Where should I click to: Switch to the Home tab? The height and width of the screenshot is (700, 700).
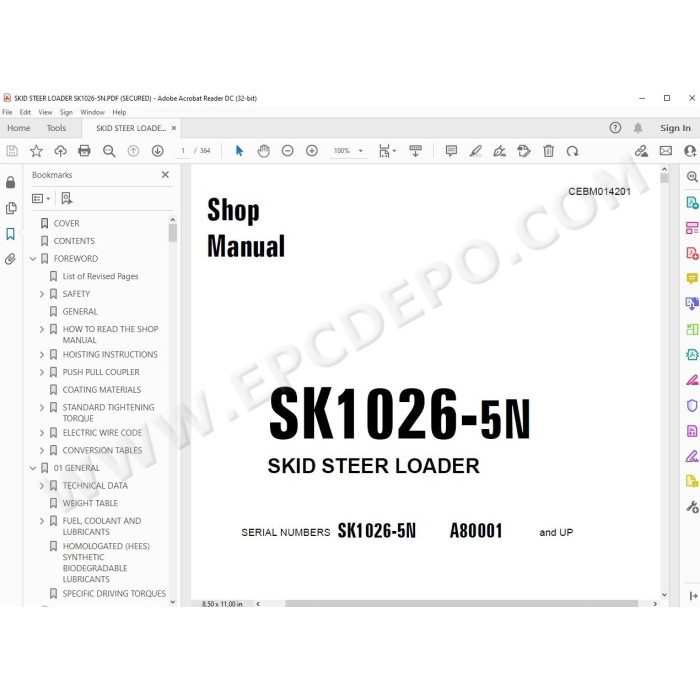19,128
